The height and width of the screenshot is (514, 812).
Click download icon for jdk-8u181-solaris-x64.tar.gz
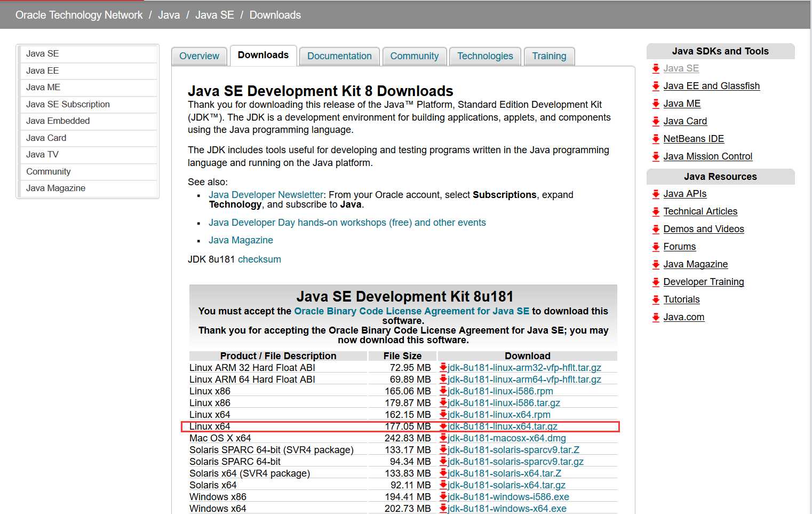coord(443,485)
